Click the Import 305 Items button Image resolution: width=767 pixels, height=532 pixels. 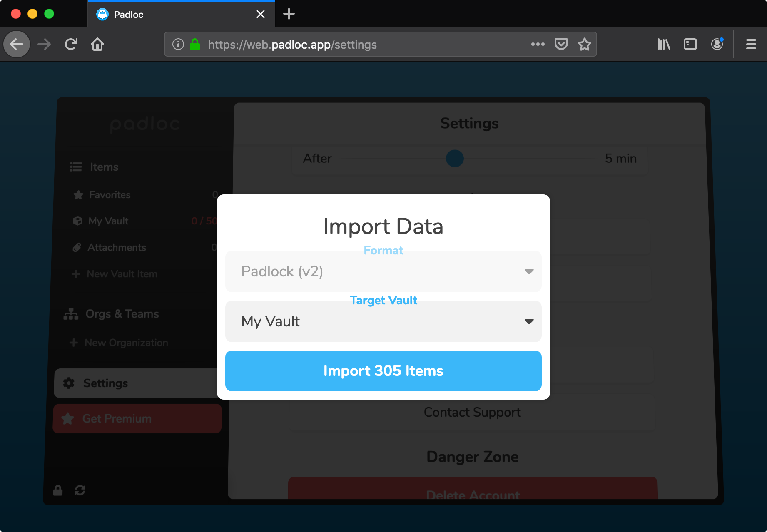pyautogui.click(x=383, y=371)
